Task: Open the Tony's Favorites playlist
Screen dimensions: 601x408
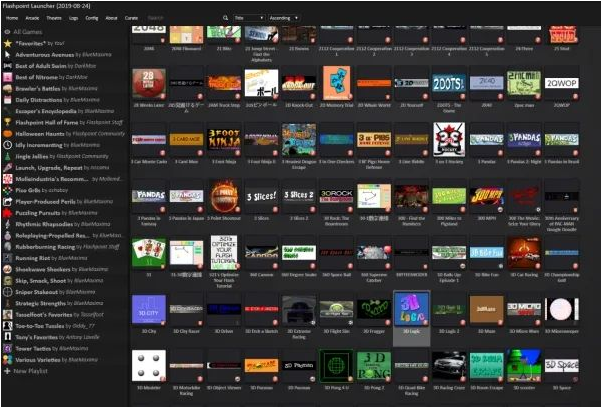Action: tap(64, 337)
